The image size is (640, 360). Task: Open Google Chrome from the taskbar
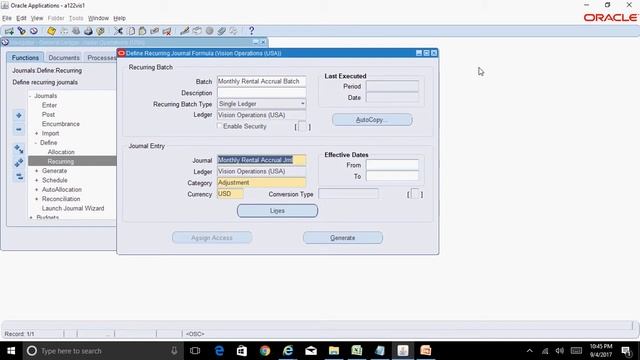coord(265,351)
